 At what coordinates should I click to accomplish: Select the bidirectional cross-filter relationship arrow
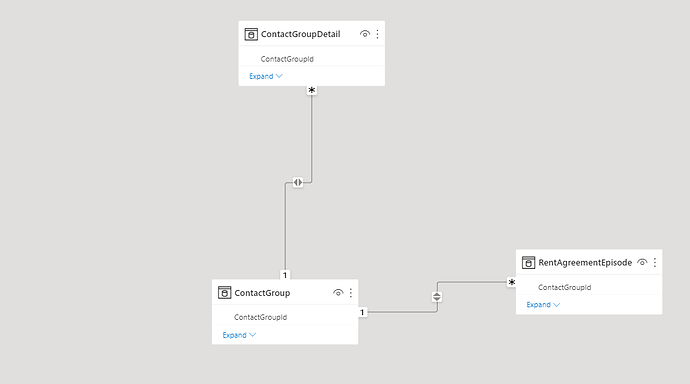point(298,182)
